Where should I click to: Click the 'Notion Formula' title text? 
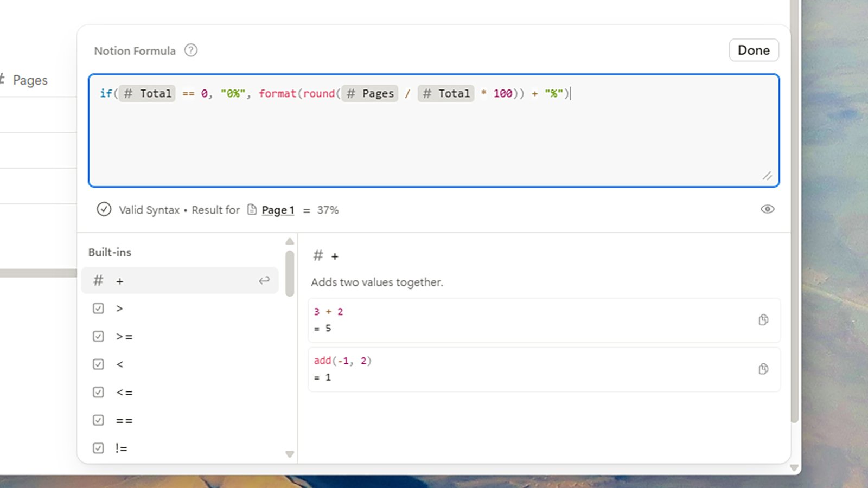click(x=135, y=51)
